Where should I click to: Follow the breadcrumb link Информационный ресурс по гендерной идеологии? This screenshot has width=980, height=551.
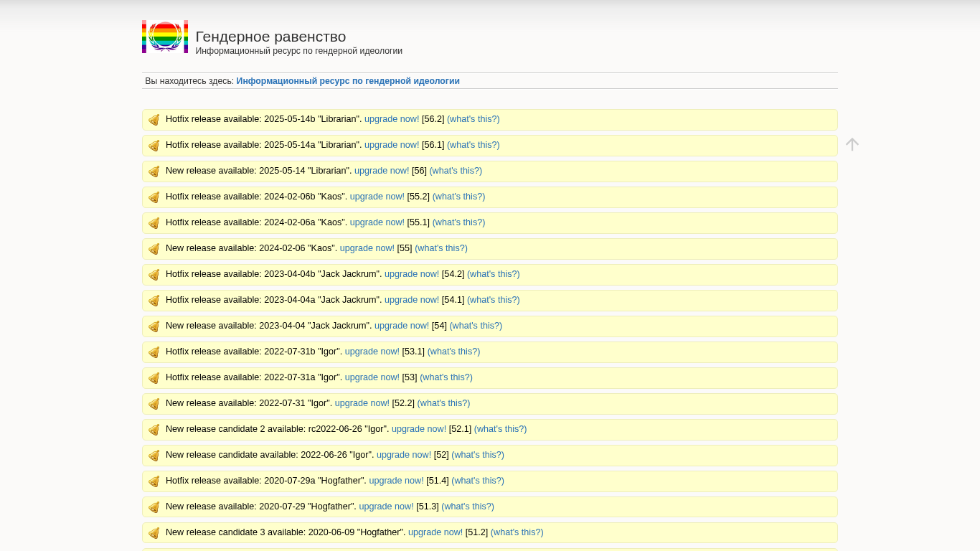[x=348, y=81]
